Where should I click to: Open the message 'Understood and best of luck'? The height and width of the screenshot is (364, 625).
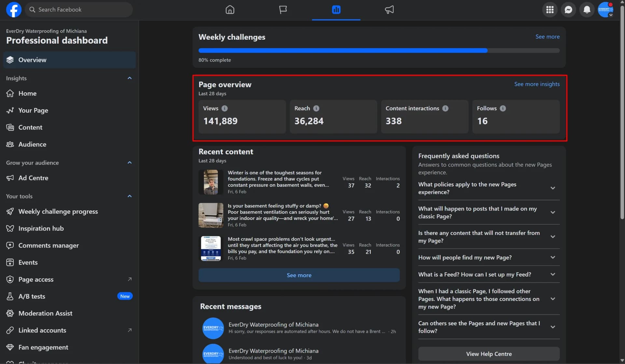(x=299, y=354)
